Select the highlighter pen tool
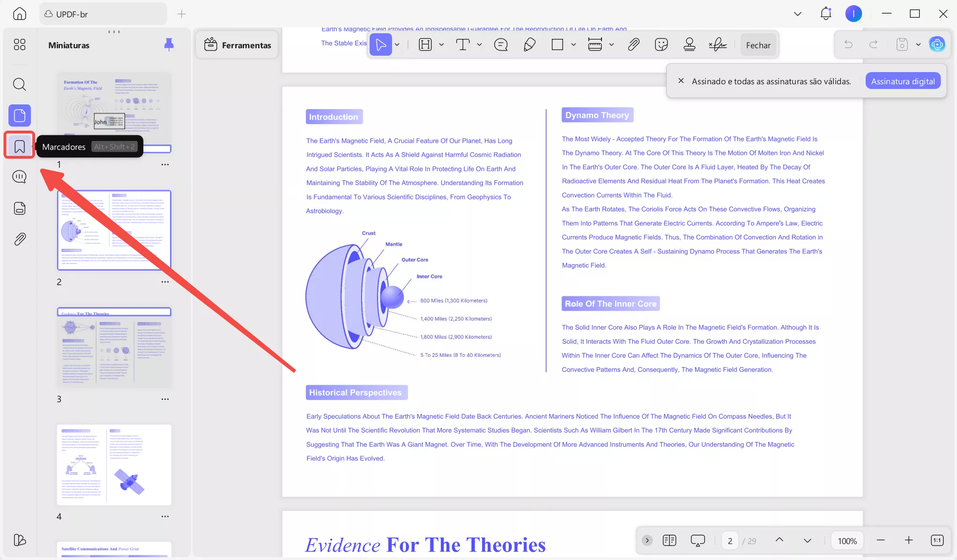The height and width of the screenshot is (560, 957). [x=529, y=45]
